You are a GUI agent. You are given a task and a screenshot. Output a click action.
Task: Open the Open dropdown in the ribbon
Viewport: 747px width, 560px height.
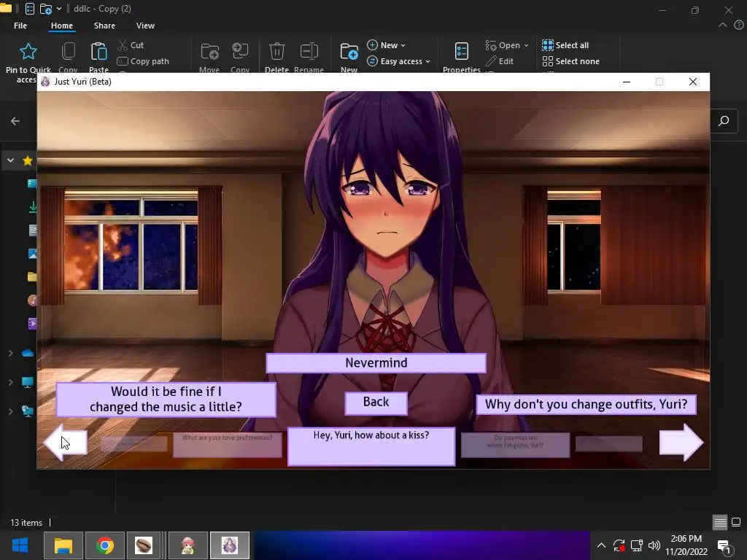click(x=507, y=45)
